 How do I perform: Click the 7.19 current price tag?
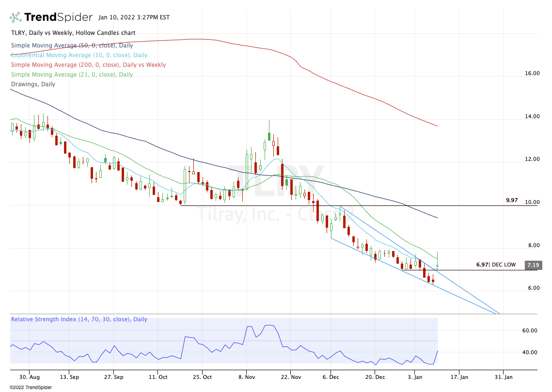pos(532,265)
